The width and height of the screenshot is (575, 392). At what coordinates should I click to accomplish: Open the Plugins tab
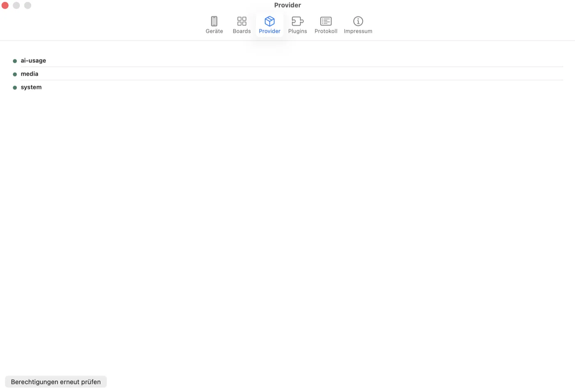297,25
